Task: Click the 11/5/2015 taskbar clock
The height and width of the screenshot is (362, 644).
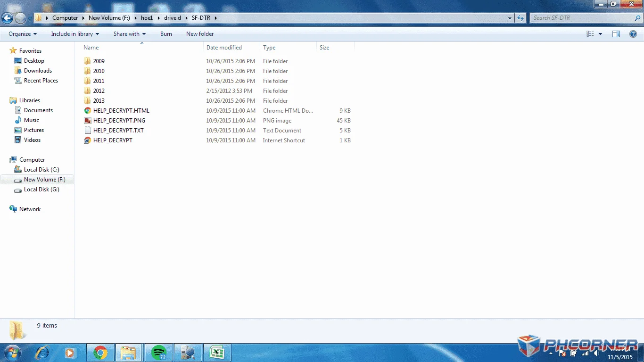Action: coord(620,357)
